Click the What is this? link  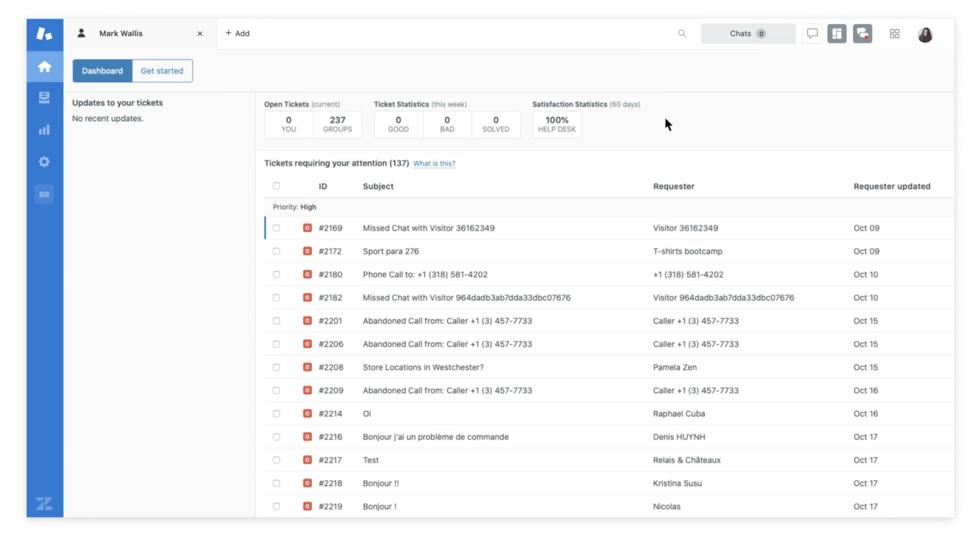[x=434, y=164]
